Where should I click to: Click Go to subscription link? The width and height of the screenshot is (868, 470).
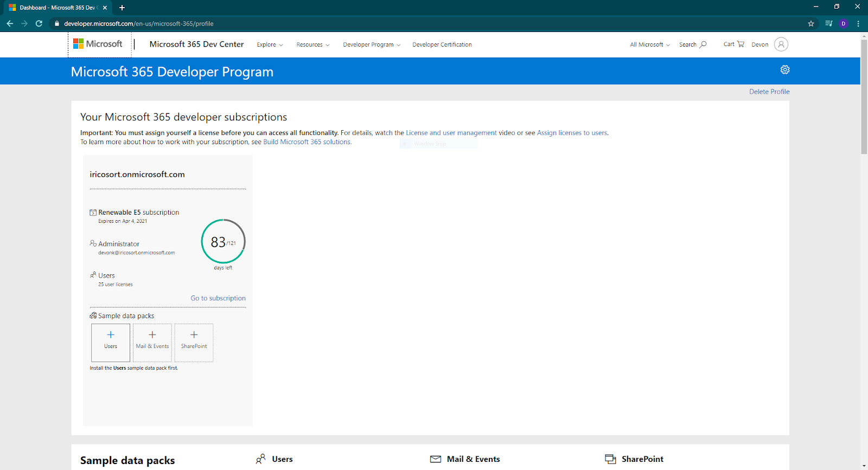tap(218, 298)
